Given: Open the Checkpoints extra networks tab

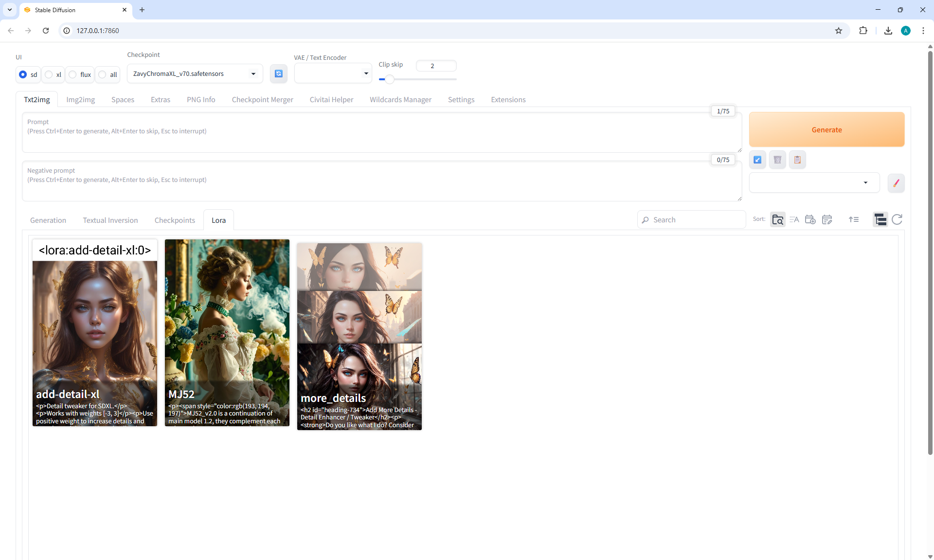Looking at the screenshot, I should 175,220.
